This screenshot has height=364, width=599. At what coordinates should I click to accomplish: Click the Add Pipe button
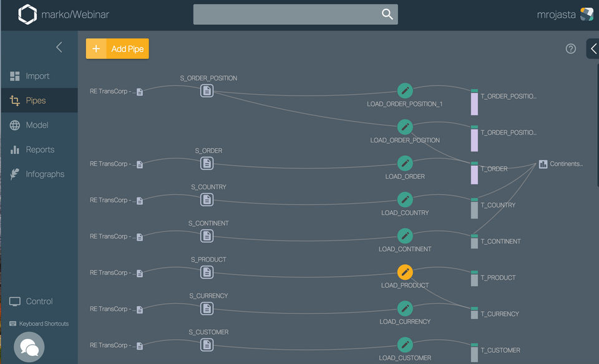(x=117, y=49)
